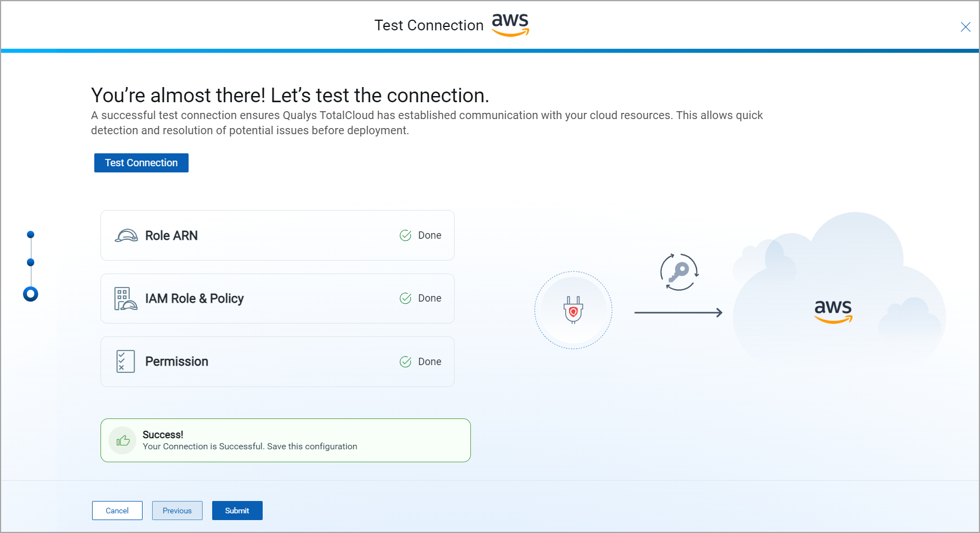Image resolution: width=980 pixels, height=533 pixels.
Task: Click the Success! heading
Action: pyautogui.click(x=163, y=435)
